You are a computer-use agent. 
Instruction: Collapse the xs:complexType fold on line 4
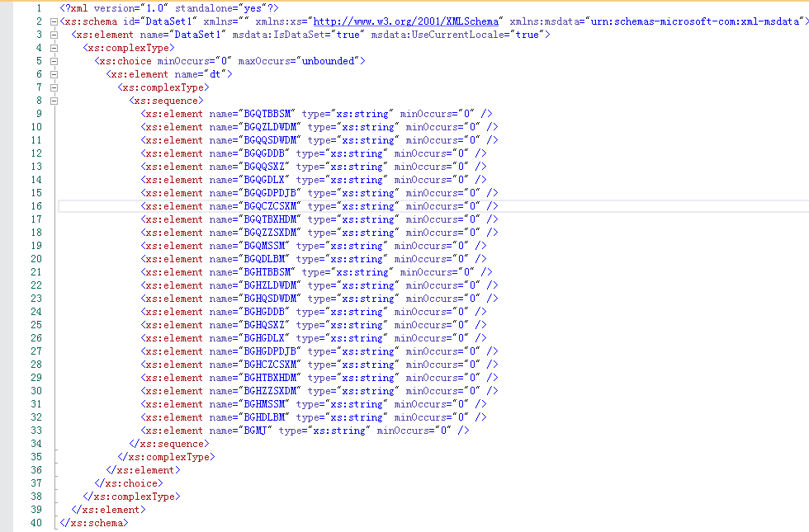[54, 48]
